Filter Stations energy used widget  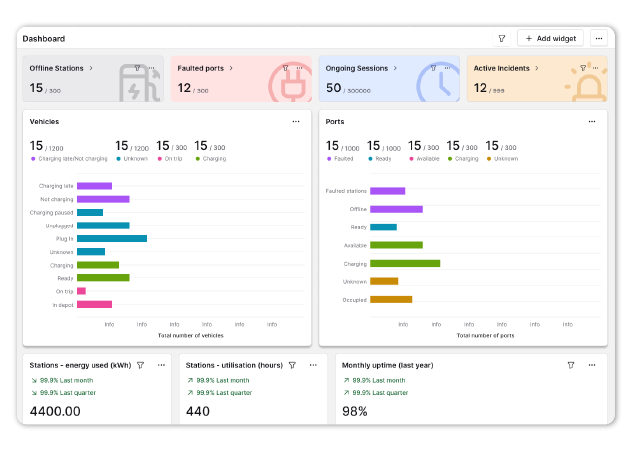click(141, 366)
